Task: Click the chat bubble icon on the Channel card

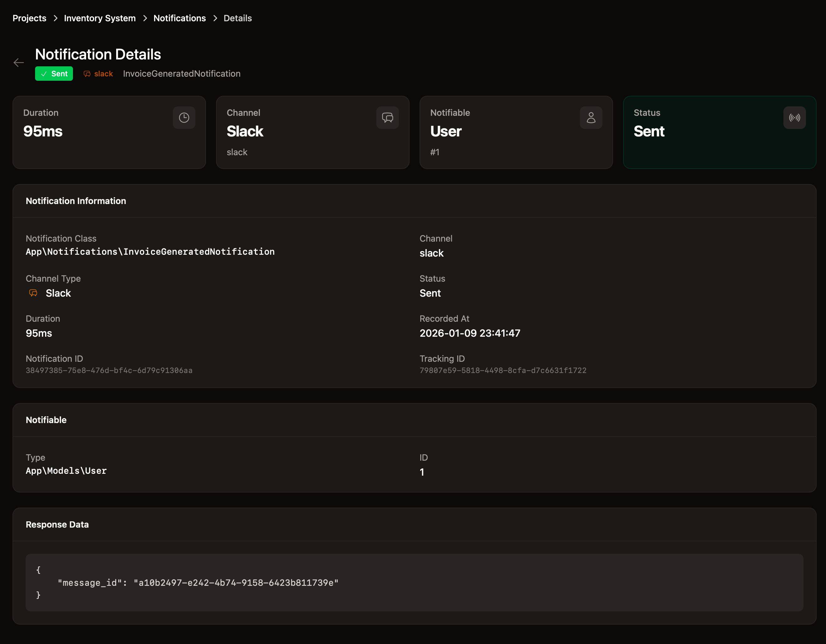Action: pyautogui.click(x=387, y=118)
